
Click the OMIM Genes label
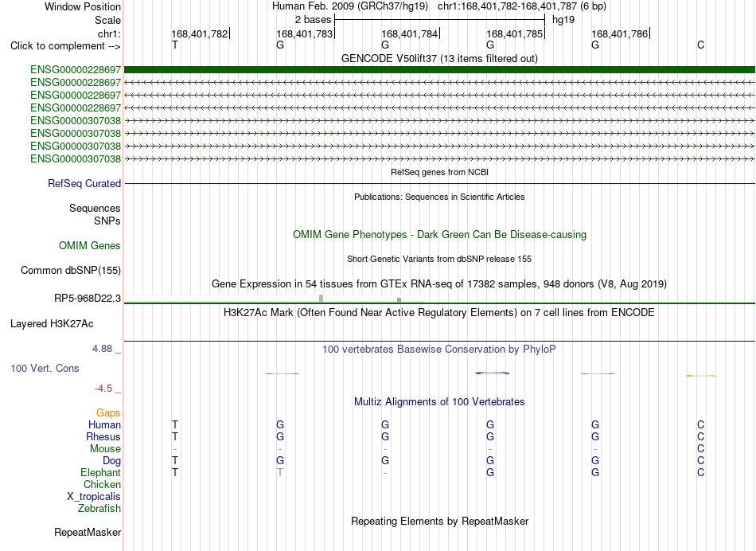click(90, 245)
